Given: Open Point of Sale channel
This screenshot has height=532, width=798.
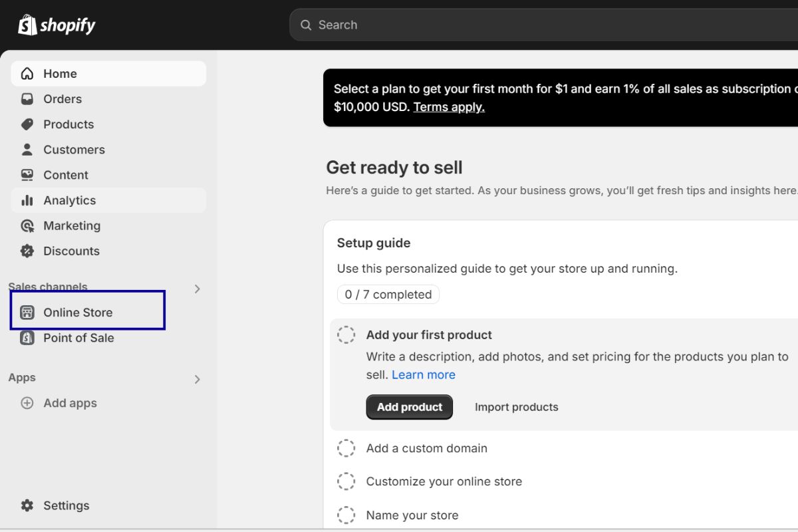Looking at the screenshot, I should pyautogui.click(x=108, y=337).
